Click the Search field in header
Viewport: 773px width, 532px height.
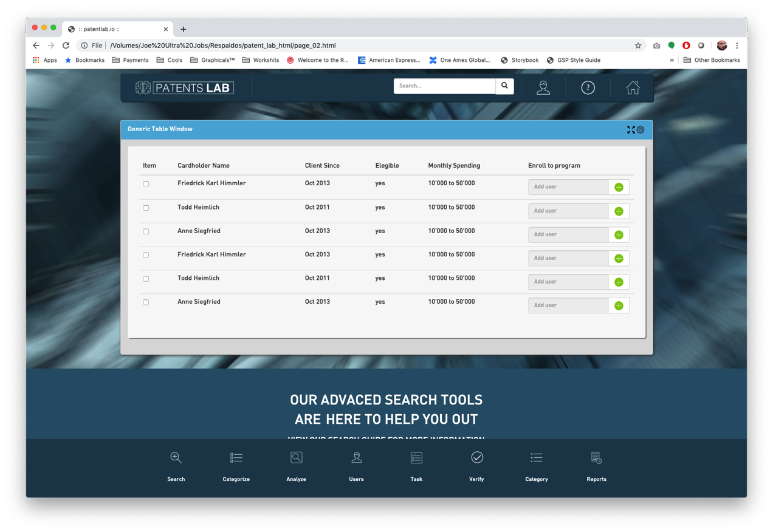click(445, 86)
